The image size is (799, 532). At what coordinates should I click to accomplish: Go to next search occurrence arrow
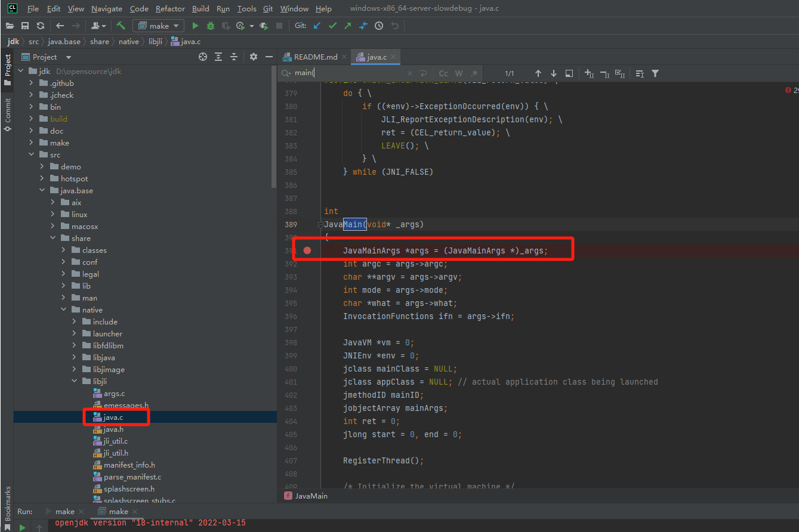(x=554, y=73)
